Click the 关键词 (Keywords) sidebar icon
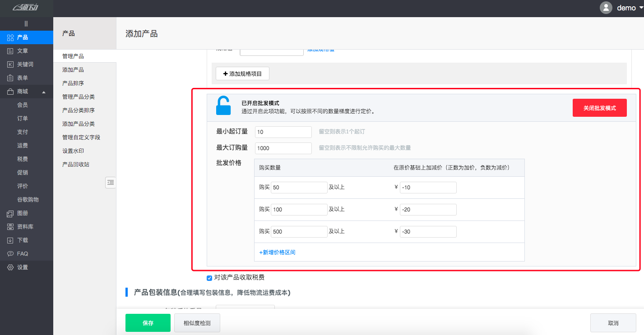644x335 pixels. click(10, 64)
